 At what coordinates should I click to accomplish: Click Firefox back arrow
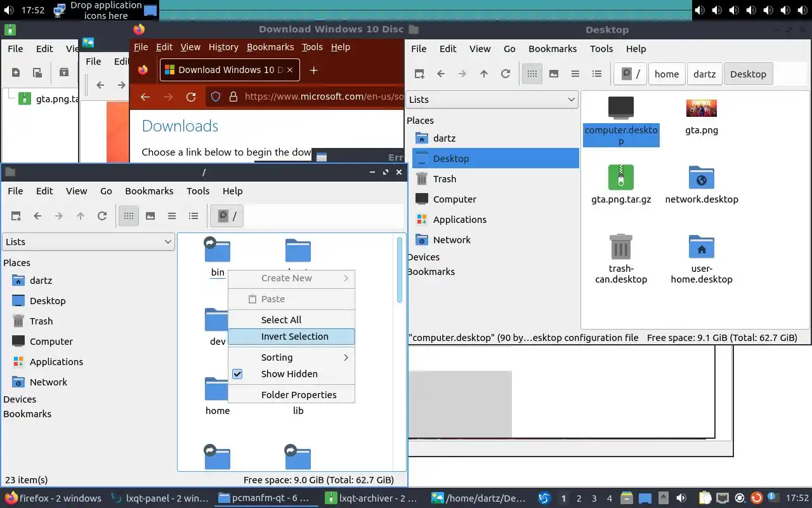145,97
